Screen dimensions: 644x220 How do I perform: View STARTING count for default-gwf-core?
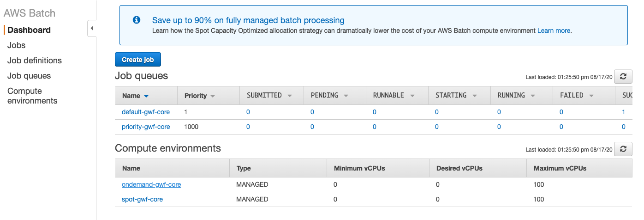tap(437, 112)
